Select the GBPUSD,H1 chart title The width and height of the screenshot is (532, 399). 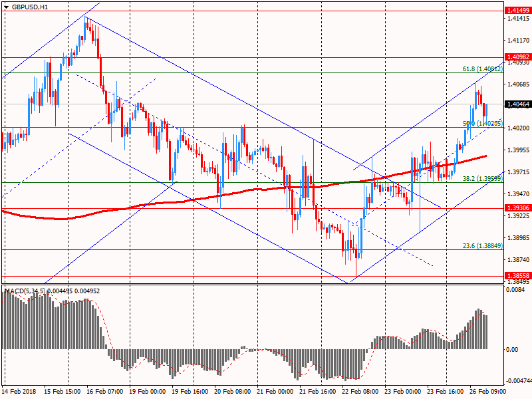tap(30, 7)
